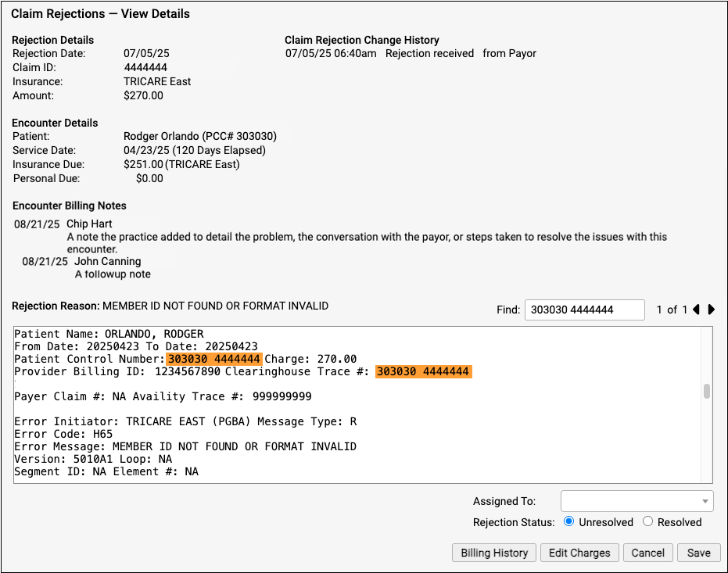Click Error Initiator TRICARE EAST (PGBA) line

(185, 422)
